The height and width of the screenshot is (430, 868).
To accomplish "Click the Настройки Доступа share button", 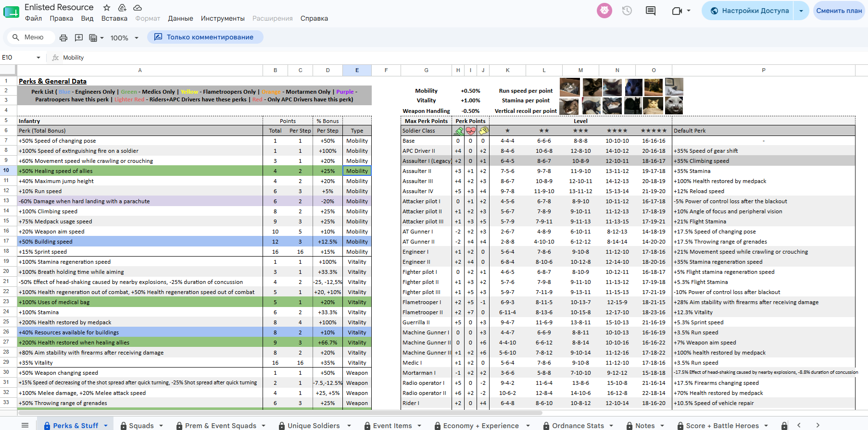I will pyautogui.click(x=749, y=11).
